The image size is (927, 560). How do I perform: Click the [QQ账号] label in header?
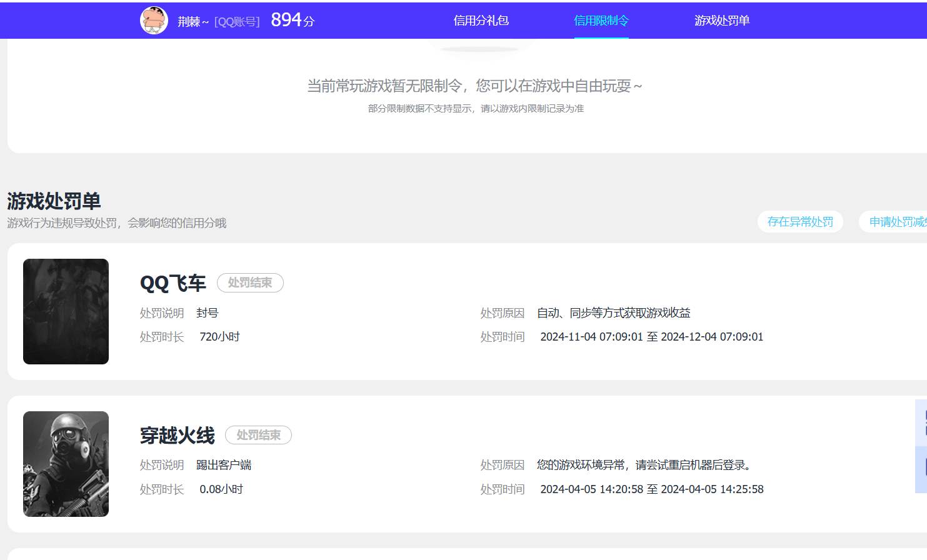(x=237, y=22)
